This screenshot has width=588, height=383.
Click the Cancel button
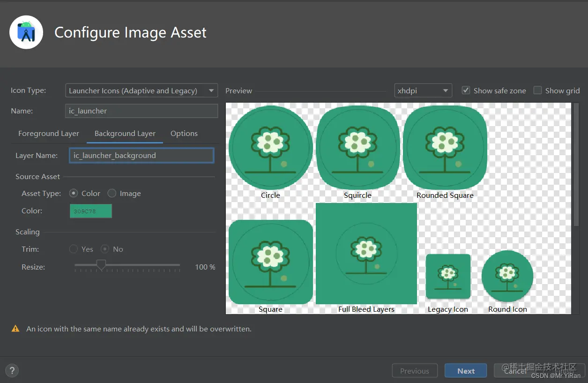point(515,371)
